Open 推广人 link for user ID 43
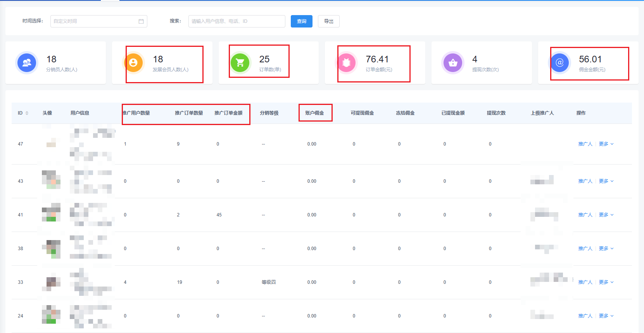Image resolution: width=644 pixels, height=333 pixels. pyautogui.click(x=585, y=181)
